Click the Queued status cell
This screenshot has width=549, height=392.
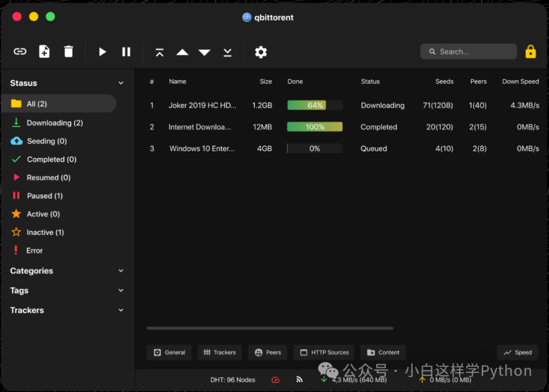(374, 149)
